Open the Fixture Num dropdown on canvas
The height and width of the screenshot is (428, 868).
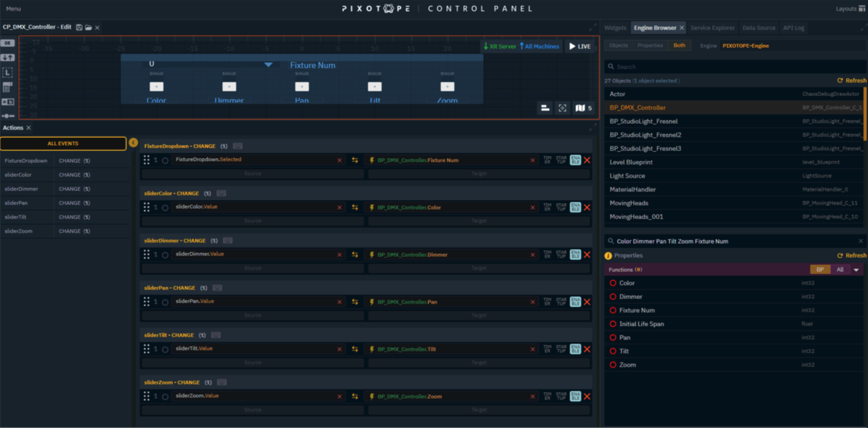tap(268, 65)
